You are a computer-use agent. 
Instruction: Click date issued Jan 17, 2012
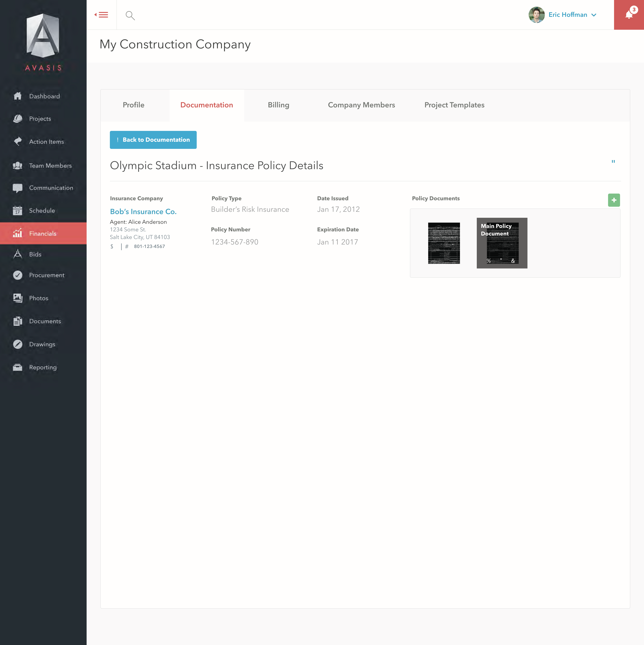point(338,209)
